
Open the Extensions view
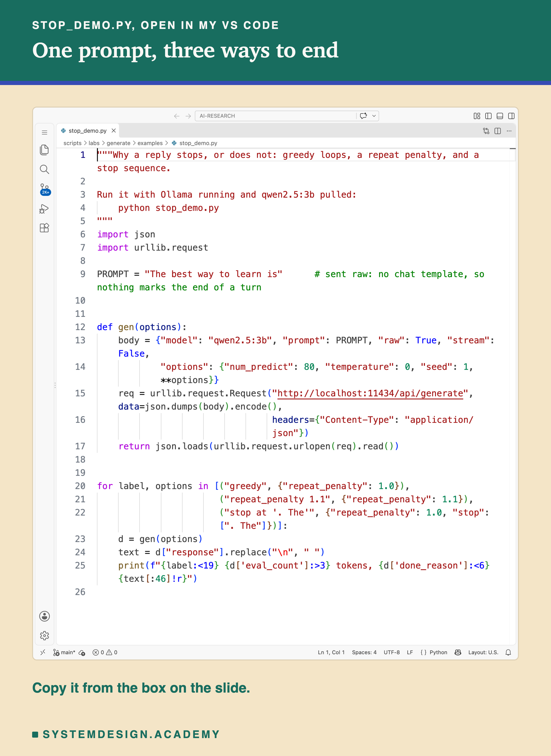point(44,228)
